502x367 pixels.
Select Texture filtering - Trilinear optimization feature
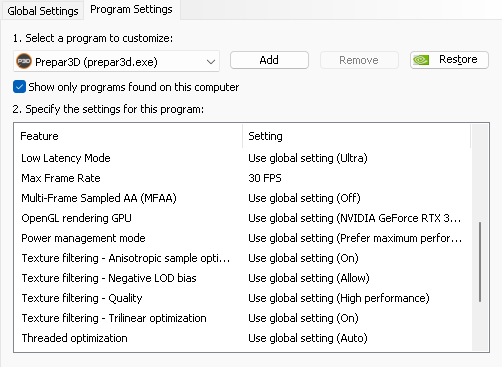114,318
